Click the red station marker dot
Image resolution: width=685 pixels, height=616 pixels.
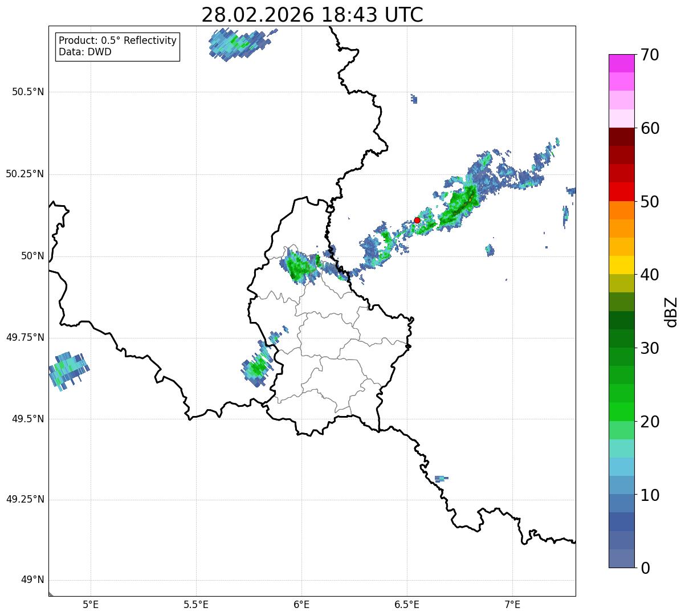[x=417, y=220]
